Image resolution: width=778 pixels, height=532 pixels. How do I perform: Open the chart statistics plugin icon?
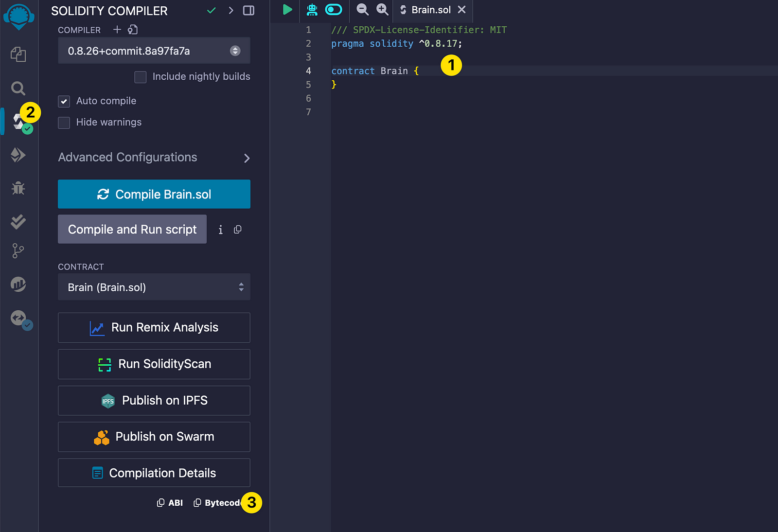[x=18, y=284]
